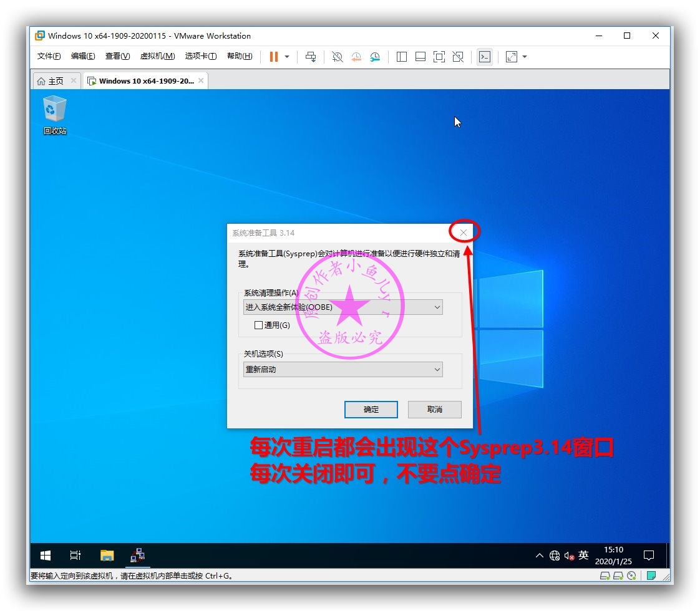The image size is (700, 611).
Task: Check the 通用(G) checkbox
Action: click(258, 325)
